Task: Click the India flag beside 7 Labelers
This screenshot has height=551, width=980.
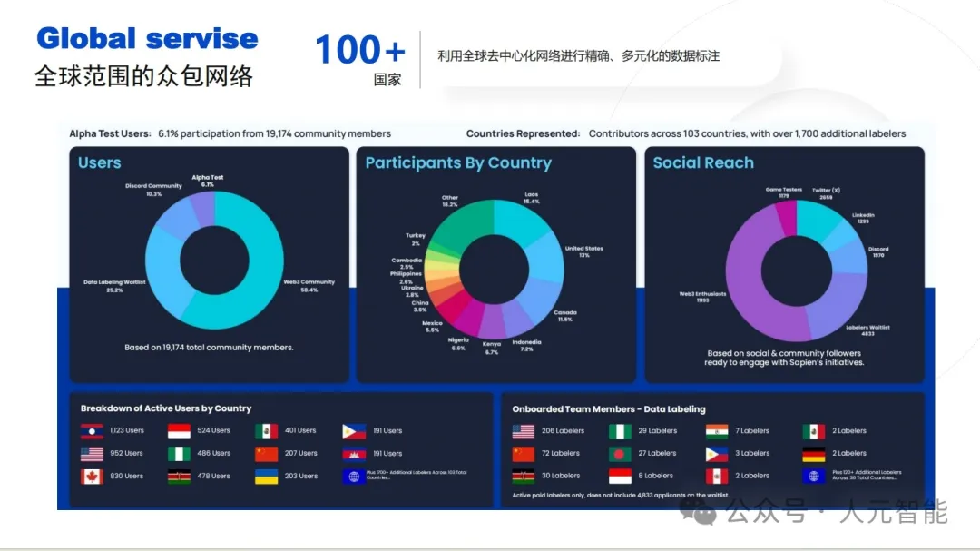Action: coord(717,431)
